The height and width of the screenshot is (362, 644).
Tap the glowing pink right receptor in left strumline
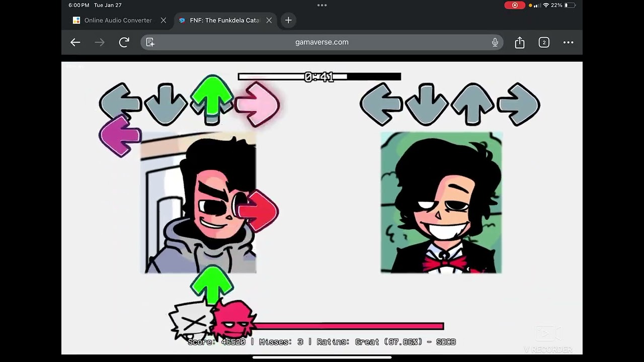pyautogui.click(x=258, y=104)
